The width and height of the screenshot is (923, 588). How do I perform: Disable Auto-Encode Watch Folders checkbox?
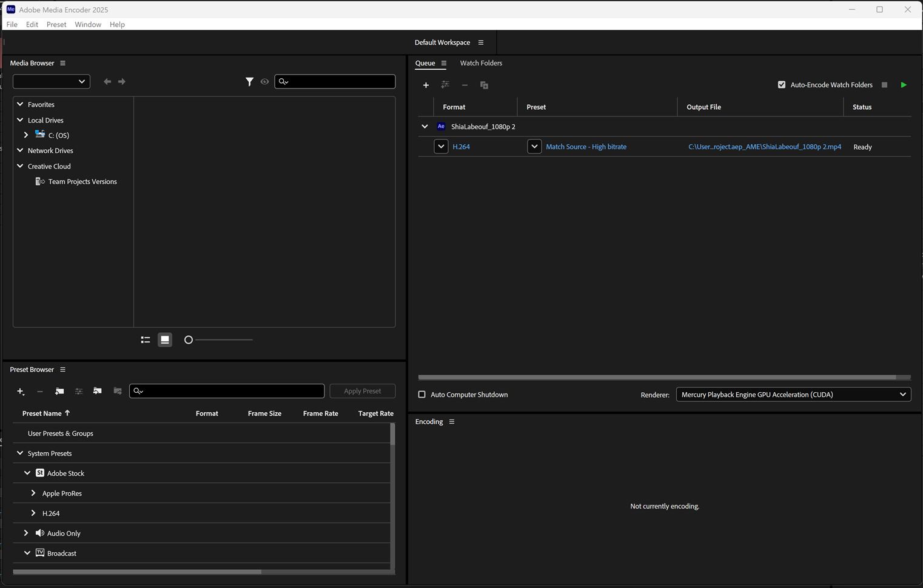pyautogui.click(x=782, y=85)
